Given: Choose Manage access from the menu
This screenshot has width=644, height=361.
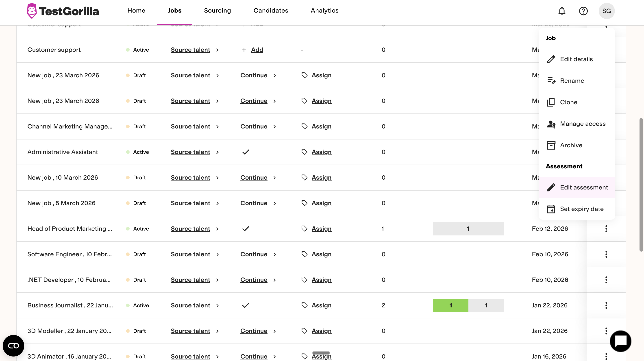Looking at the screenshot, I should [577, 124].
